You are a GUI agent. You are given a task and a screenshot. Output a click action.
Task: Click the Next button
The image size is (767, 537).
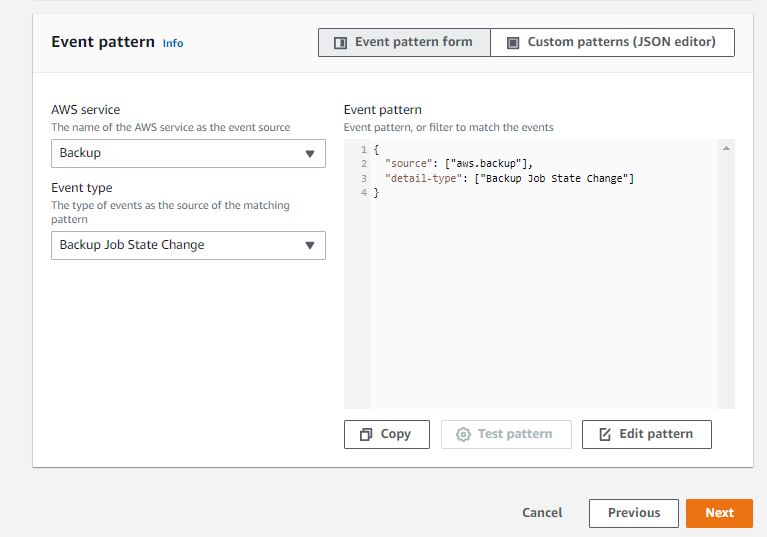click(719, 513)
